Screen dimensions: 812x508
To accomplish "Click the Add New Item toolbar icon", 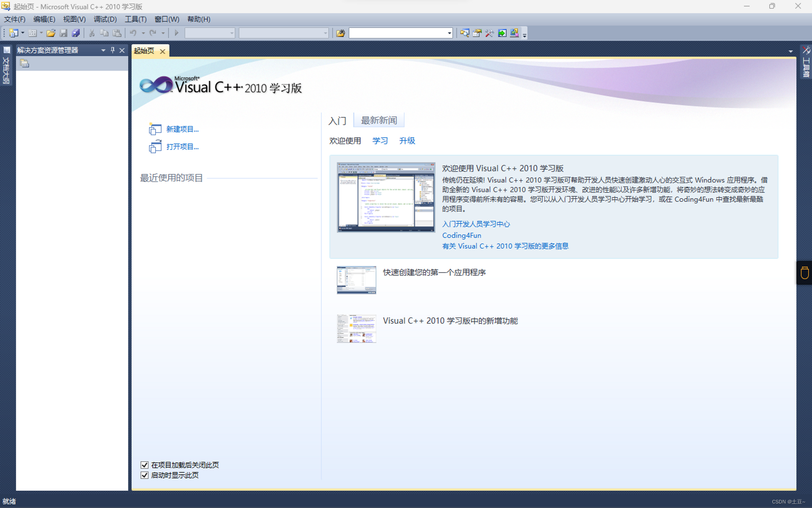I will click(32, 33).
